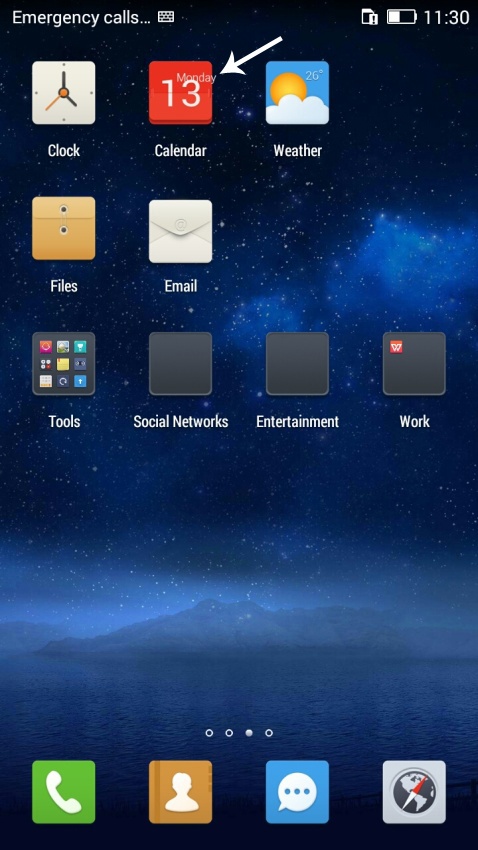Viewport: 478px width, 850px height.
Task: Open the Weather app
Action: coord(297,93)
